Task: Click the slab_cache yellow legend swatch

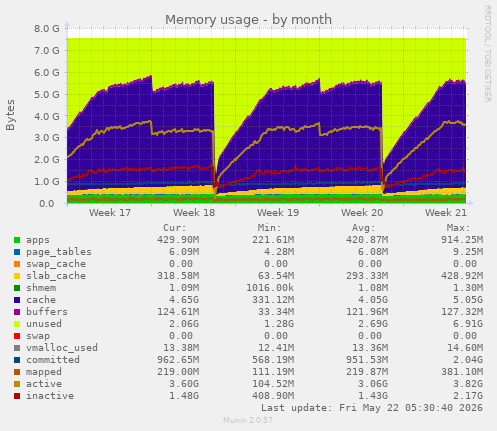Action: (x=17, y=276)
